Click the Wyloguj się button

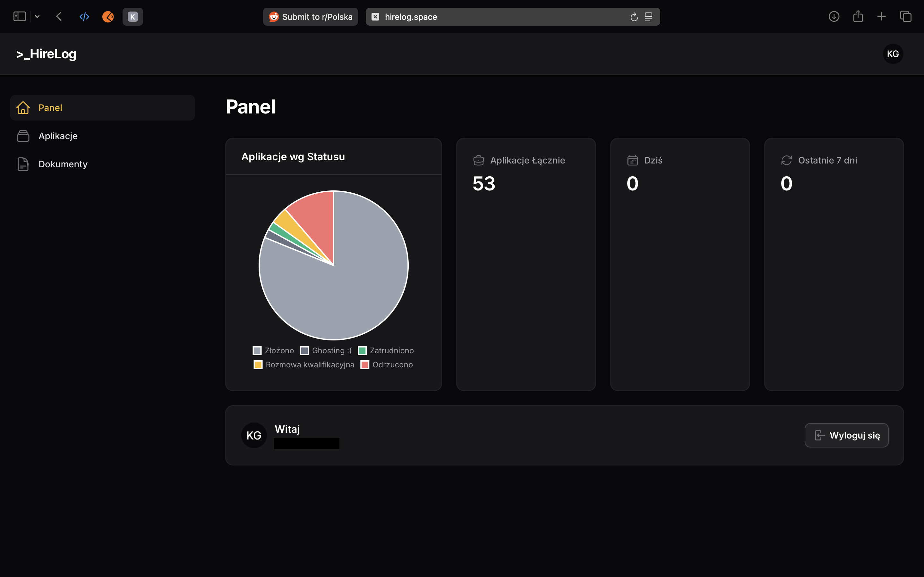click(846, 435)
